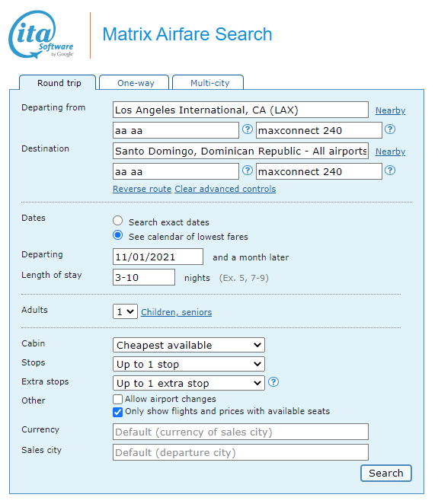This screenshot has height=504, width=438.
Task: Open help icon next to Extra stops
Action: coord(273,382)
